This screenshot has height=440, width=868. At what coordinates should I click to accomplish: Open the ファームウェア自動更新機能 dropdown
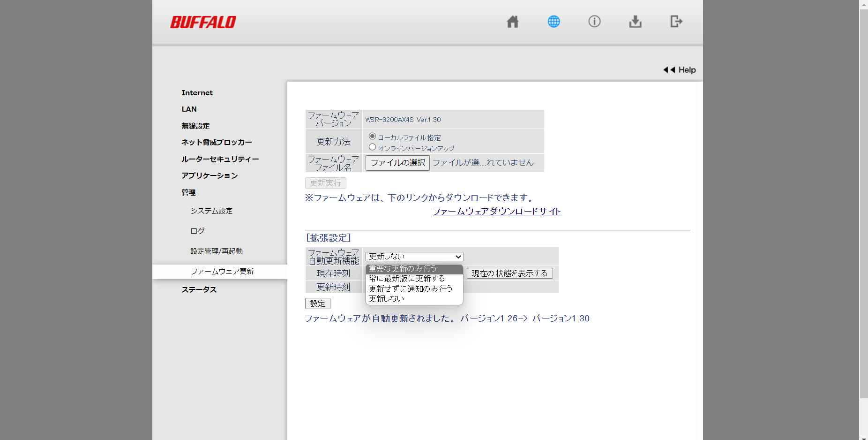pyautogui.click(x=414, y=257)
